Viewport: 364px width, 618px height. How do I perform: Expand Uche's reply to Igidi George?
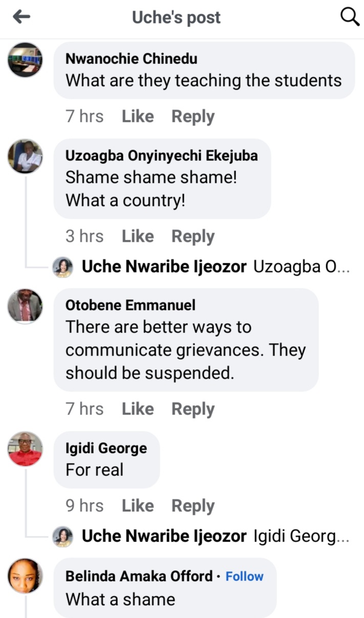tap(215, 537)
